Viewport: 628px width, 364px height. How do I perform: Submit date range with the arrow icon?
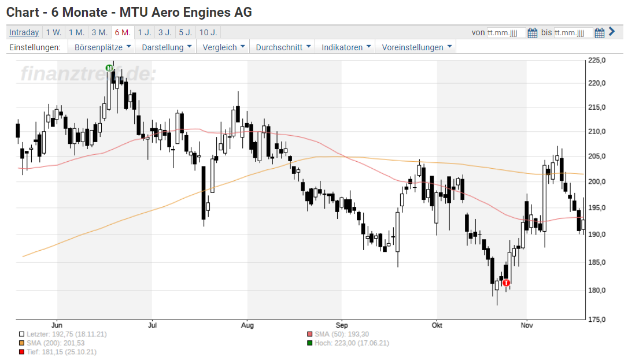612,32
